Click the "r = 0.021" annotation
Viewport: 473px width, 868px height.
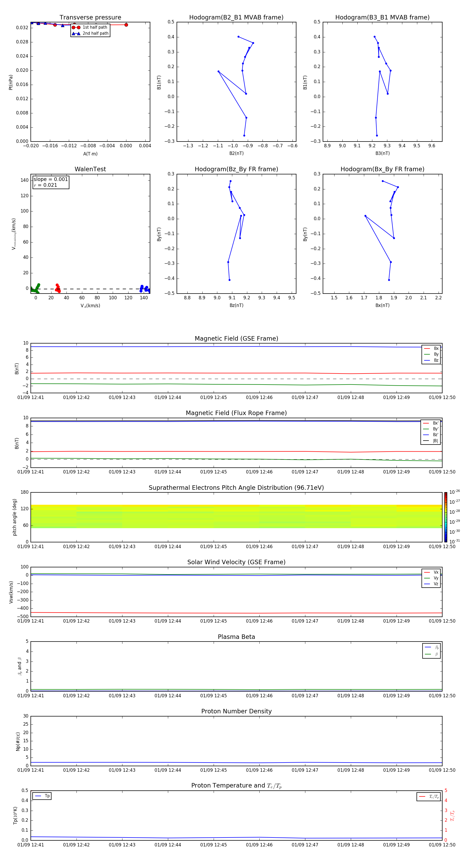pyautogui.click(x=45, y=185)
